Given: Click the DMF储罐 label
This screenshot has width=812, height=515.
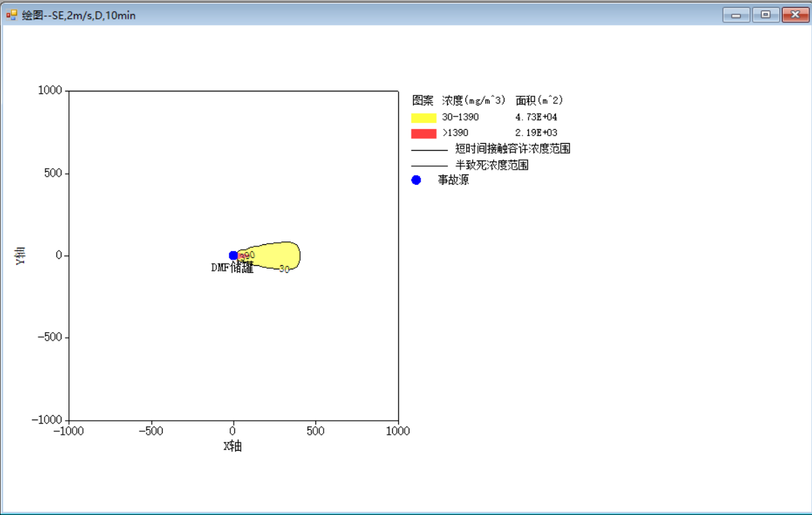Looking at the screenshot, I should tap(232, 267).
